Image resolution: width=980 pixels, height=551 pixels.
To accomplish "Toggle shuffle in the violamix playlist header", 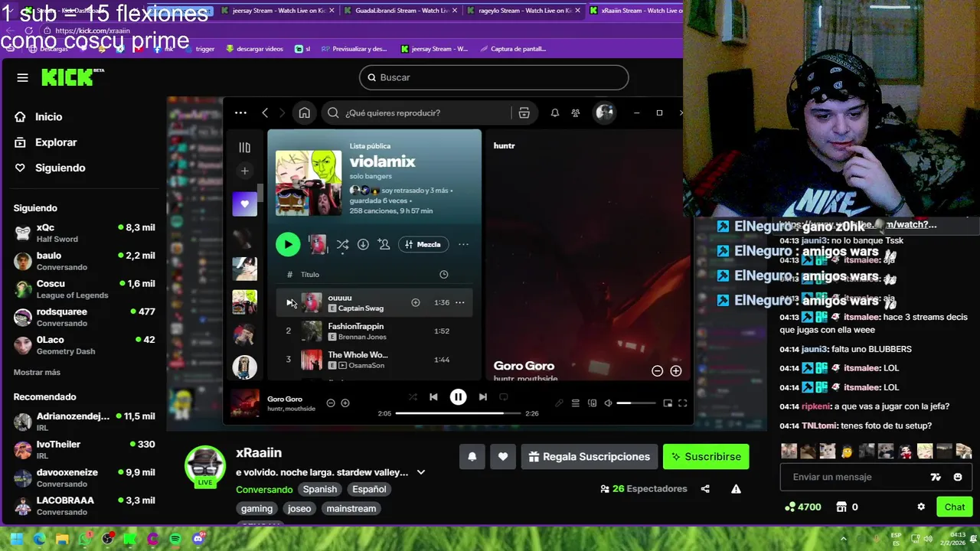I will (342, 244).
